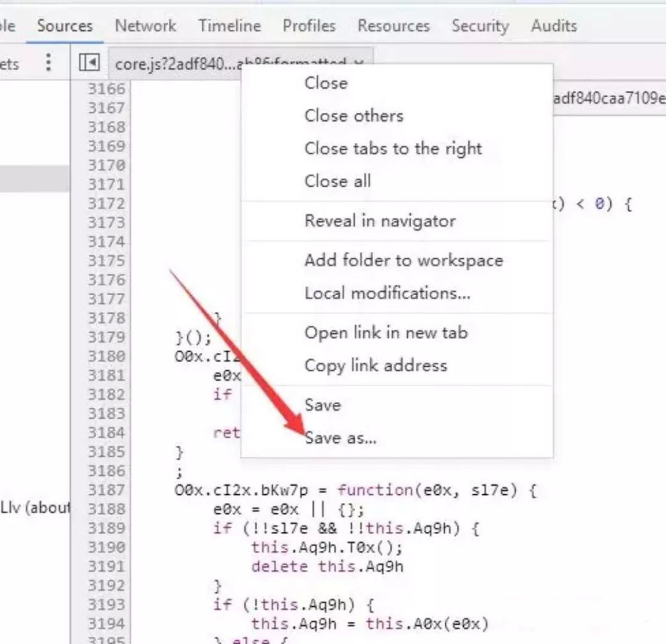Set breakpoint at line number 3179
This screenshot has width=666, height=644.
(107, 337)
